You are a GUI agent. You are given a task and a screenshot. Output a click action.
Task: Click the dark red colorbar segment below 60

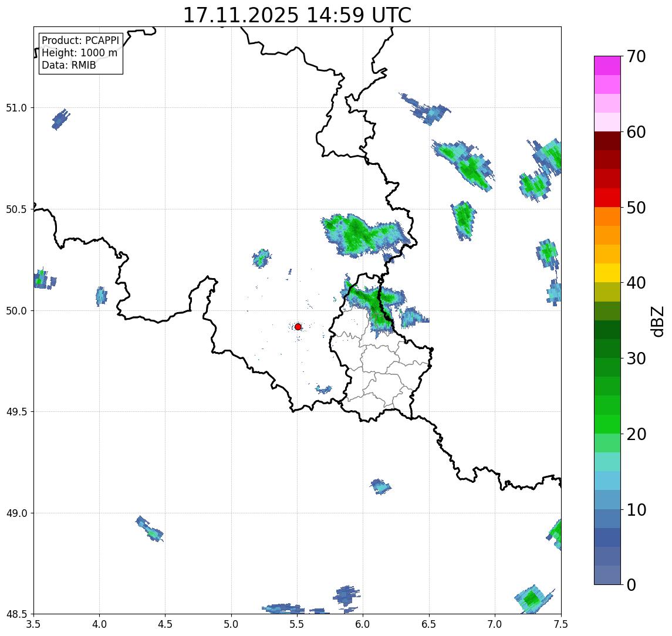tap(607, 141)
